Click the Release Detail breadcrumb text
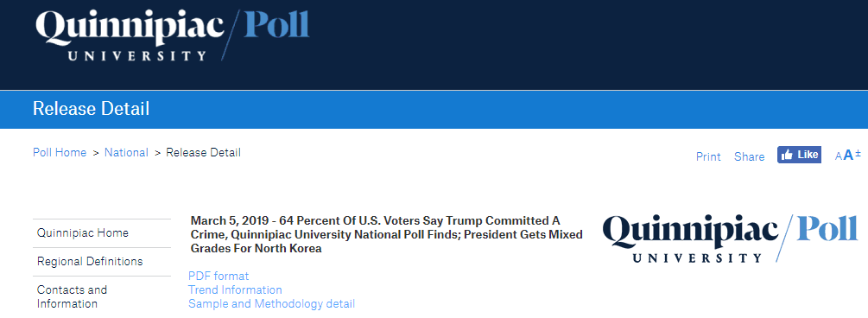The width and height of the screenshot is (868, 318). pos(203,152)
